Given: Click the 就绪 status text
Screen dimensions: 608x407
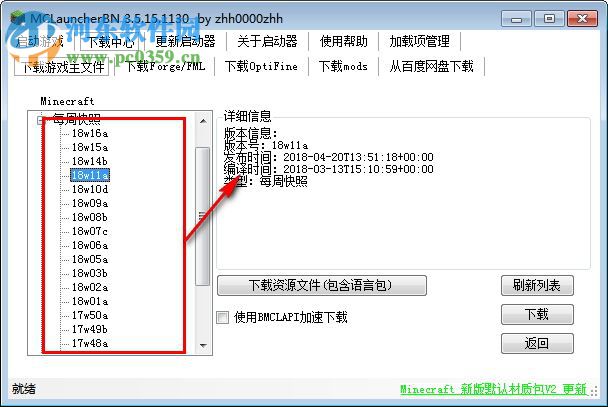Looking at the screenshot, I should click(x=24, y=389).
